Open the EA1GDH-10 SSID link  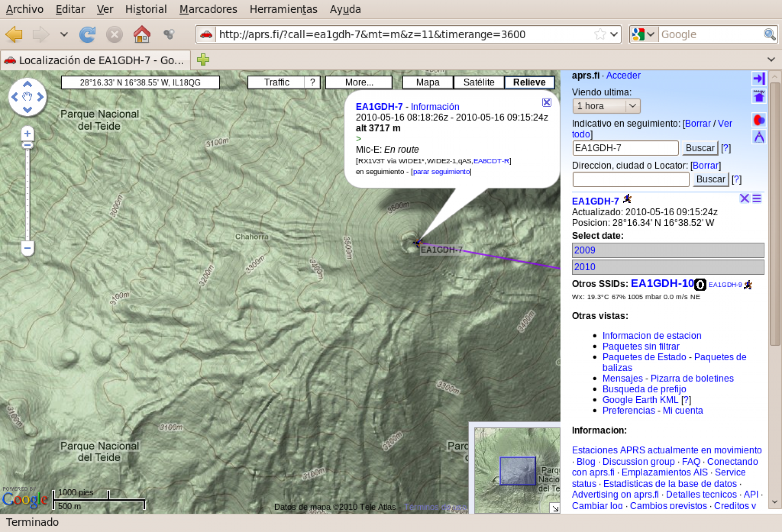[x=662, y=283]
